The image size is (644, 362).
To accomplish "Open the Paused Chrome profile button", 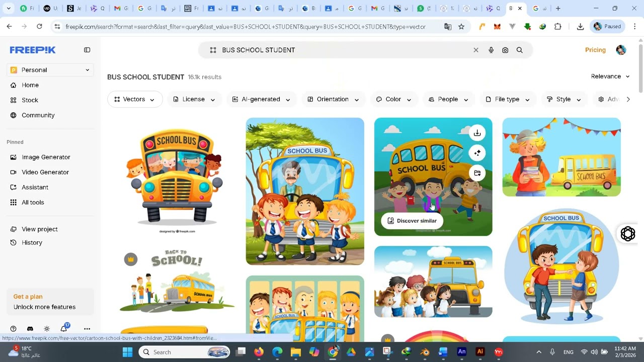I will (x=608, y=26).
